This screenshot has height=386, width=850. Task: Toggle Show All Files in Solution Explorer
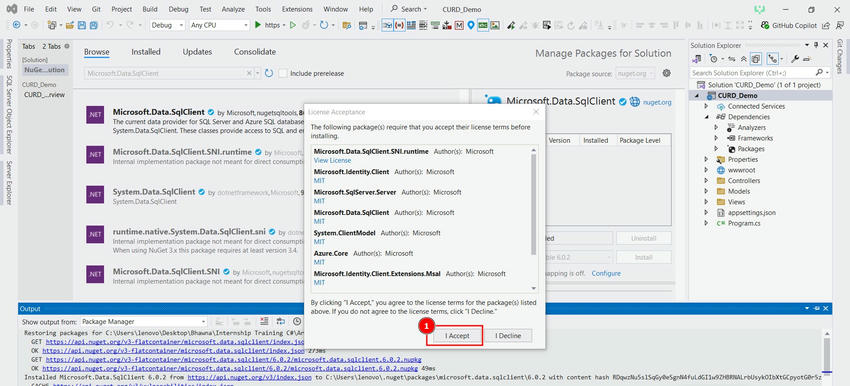coord(756,59)
